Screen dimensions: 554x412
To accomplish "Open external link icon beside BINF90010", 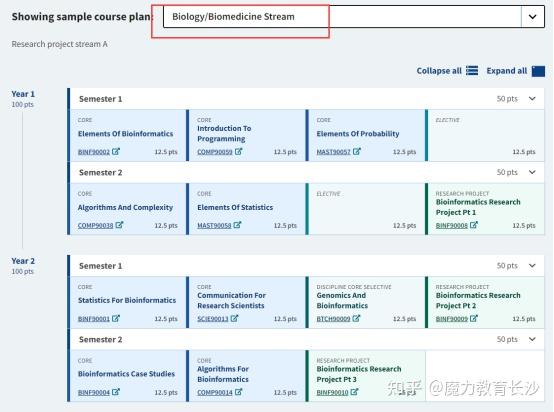I will (354, 392).
